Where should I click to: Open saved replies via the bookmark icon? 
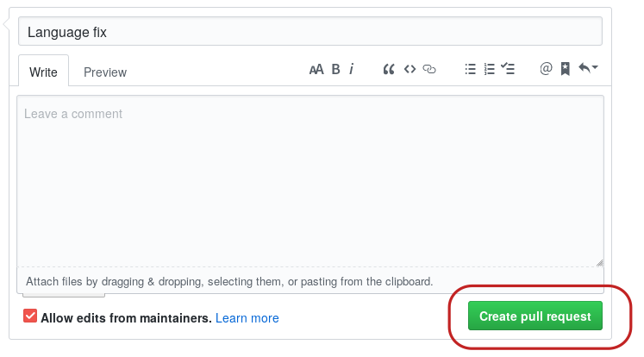point(565,70)
